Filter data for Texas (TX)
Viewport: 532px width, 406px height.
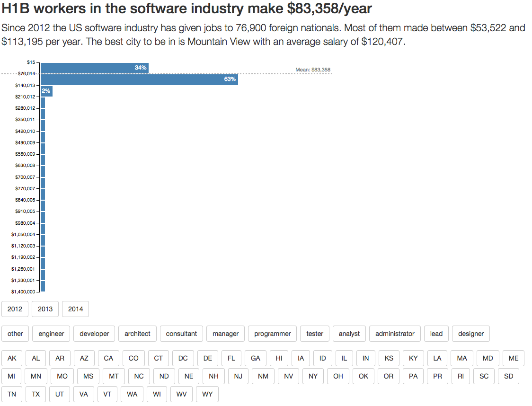(35, 394)
